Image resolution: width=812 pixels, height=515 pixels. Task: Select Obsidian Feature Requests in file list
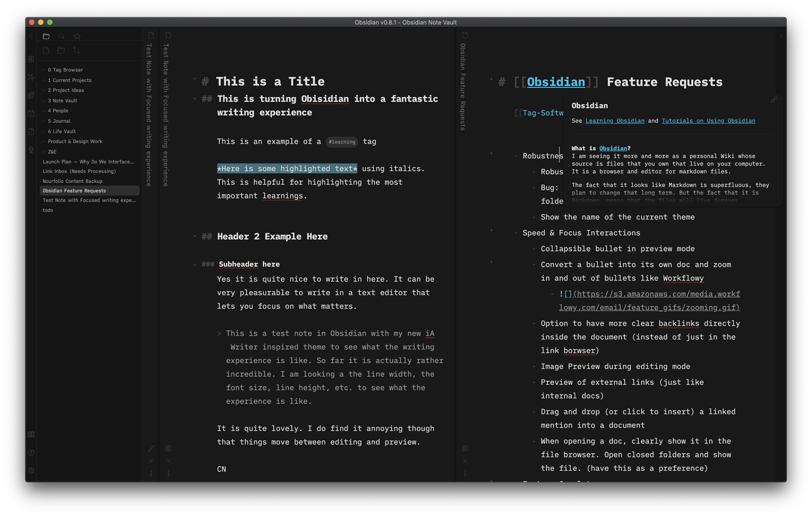(x=89, y=190)
